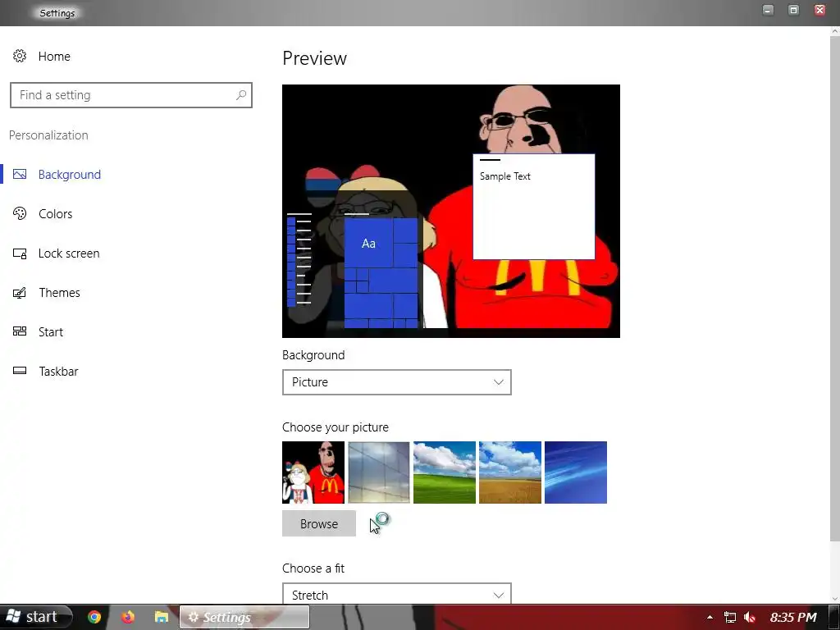Click the vertical scrollbar
Image resolution: width=840 pixels, height=630 pixels.
pyautogui.click(x=834, y=290)
